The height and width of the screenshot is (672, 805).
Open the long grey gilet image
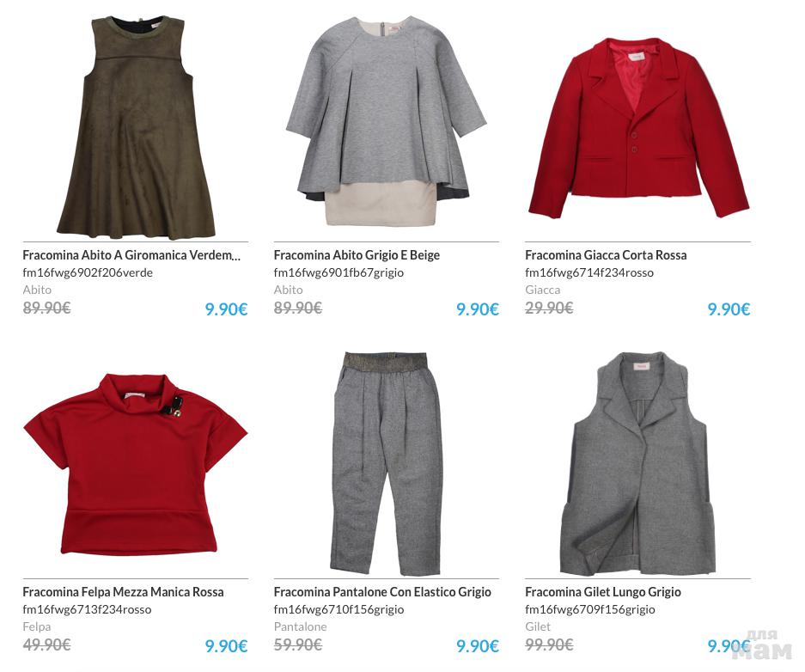(638, 463)
